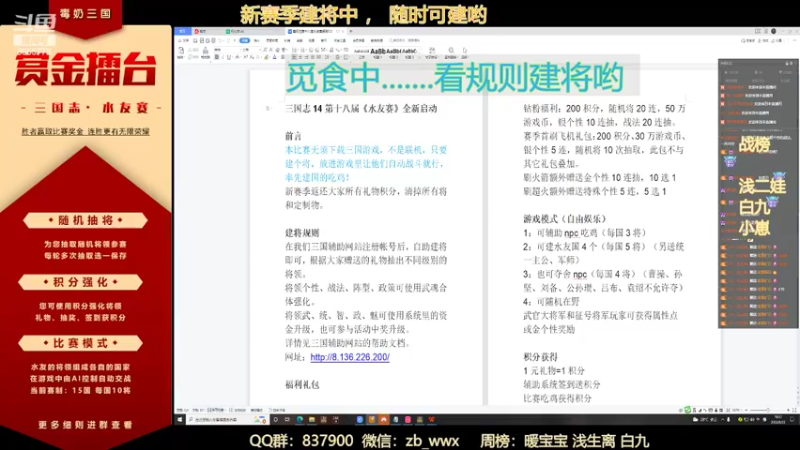Click the text highlight color icon
The image size is (800, 450).
tap(266, 57)
